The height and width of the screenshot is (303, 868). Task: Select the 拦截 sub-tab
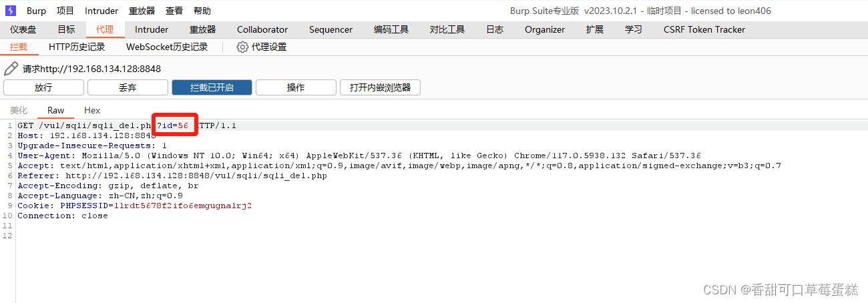(19, 47)
